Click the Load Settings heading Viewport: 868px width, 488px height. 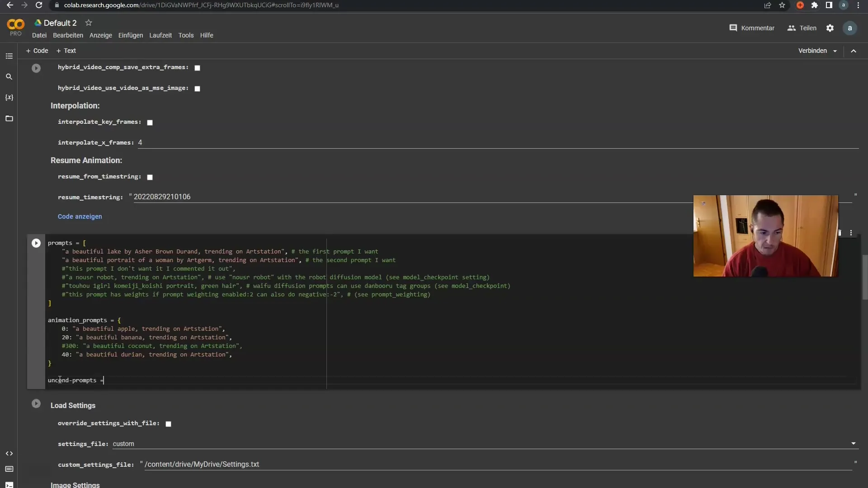tap(73, 406)
